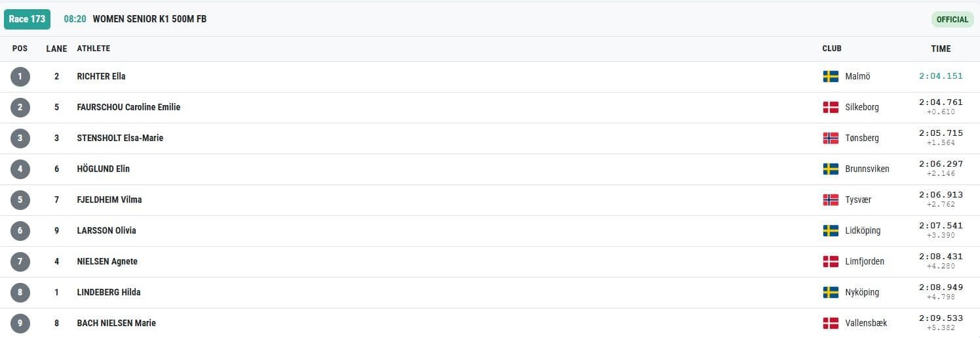The image size is (980, 338).
Task: Click position 1 circle badge
Action: (x=20, y=77)
